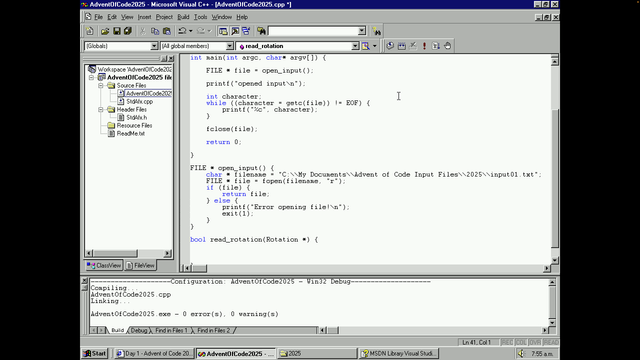This screenshot has height=360, width=640.
Task: Open the Globals class dropdown
Action: [154, 46]
